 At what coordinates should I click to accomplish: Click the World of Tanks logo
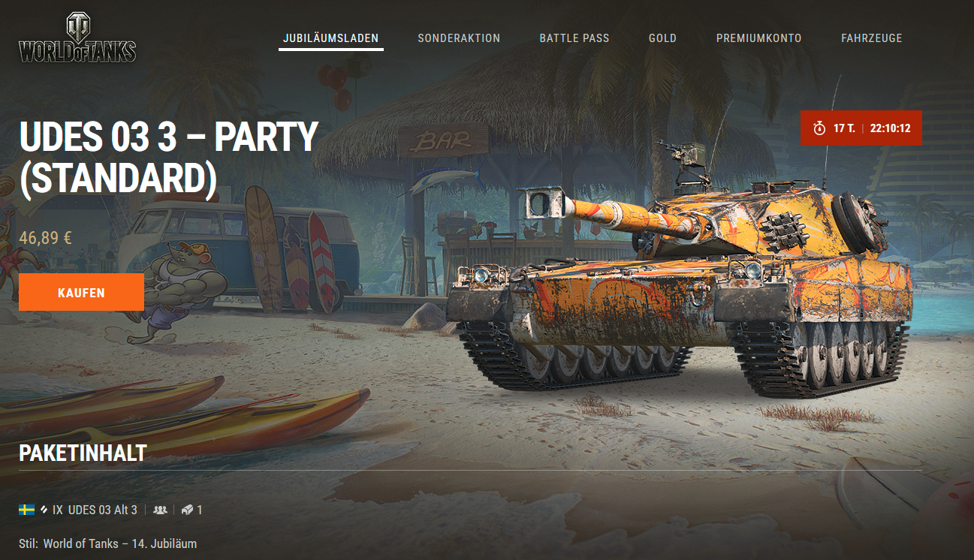click(x=77, y=38)
